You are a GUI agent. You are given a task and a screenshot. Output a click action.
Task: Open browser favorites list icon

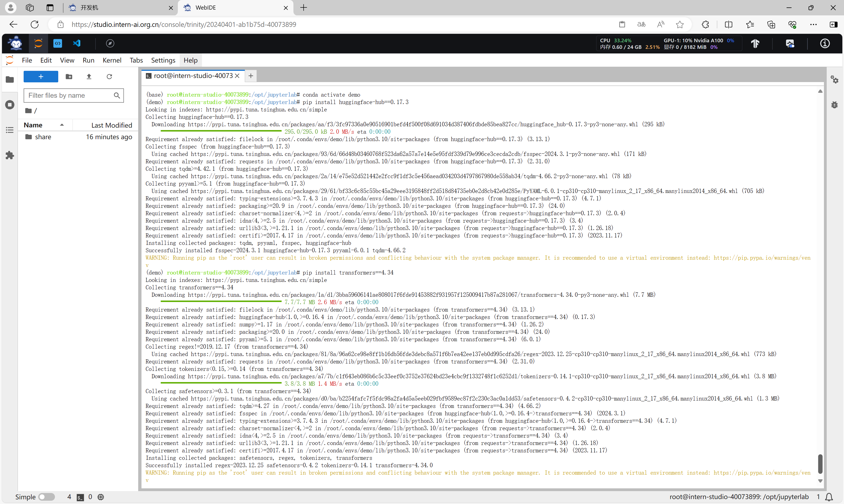coord(750,24)
